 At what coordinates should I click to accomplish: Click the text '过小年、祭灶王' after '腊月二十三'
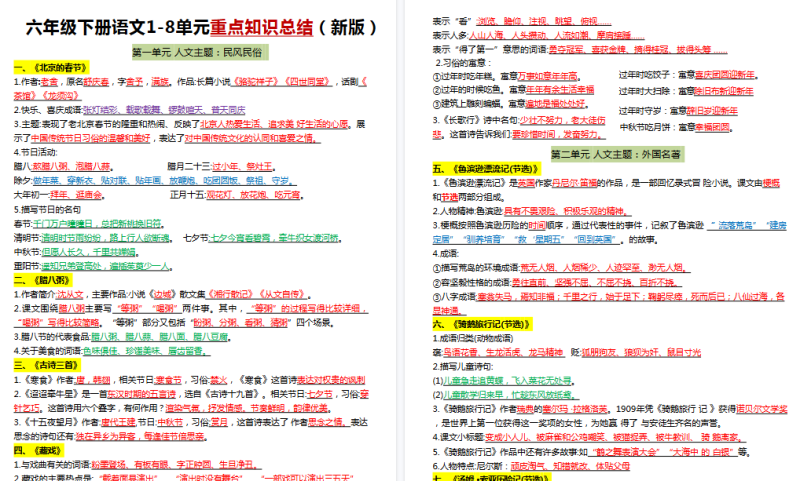(242, 166)
